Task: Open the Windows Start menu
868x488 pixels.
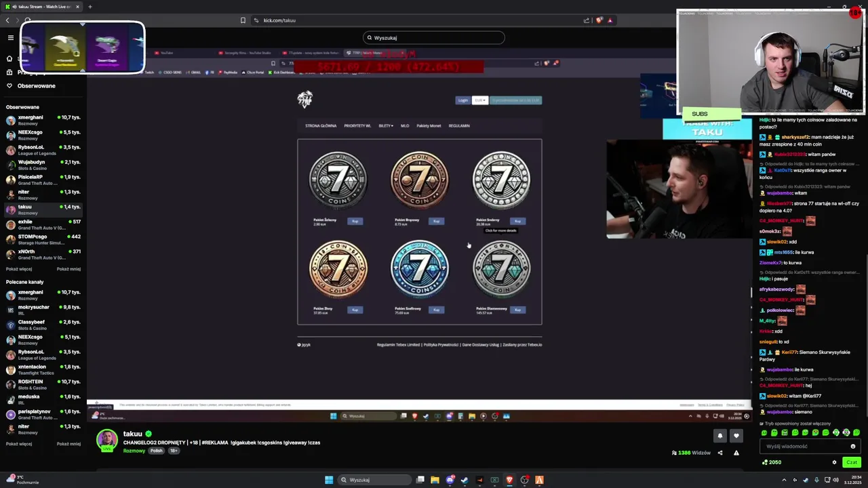Action: click(x=329, y=480)
